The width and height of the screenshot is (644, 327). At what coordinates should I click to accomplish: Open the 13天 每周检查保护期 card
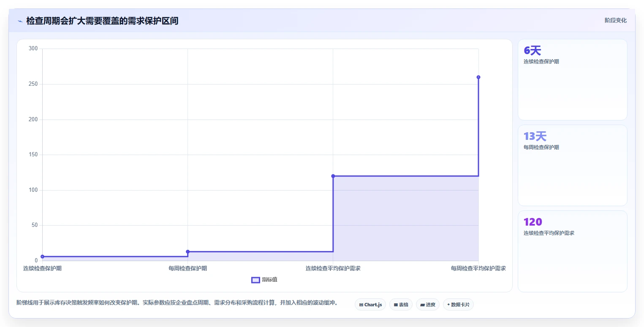click(x=573, y=166)
